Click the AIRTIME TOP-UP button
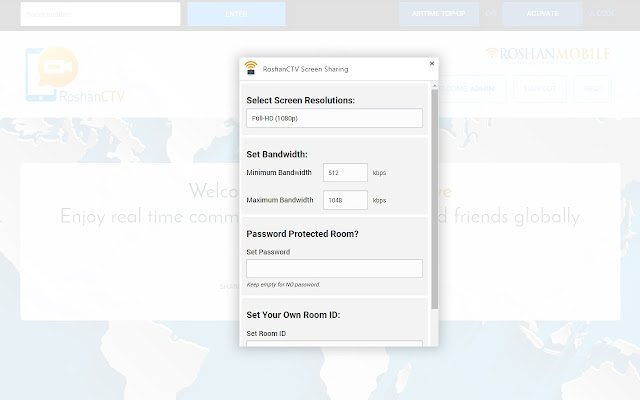The width and height of the screenshot is (640, 400). click(439, 13)
